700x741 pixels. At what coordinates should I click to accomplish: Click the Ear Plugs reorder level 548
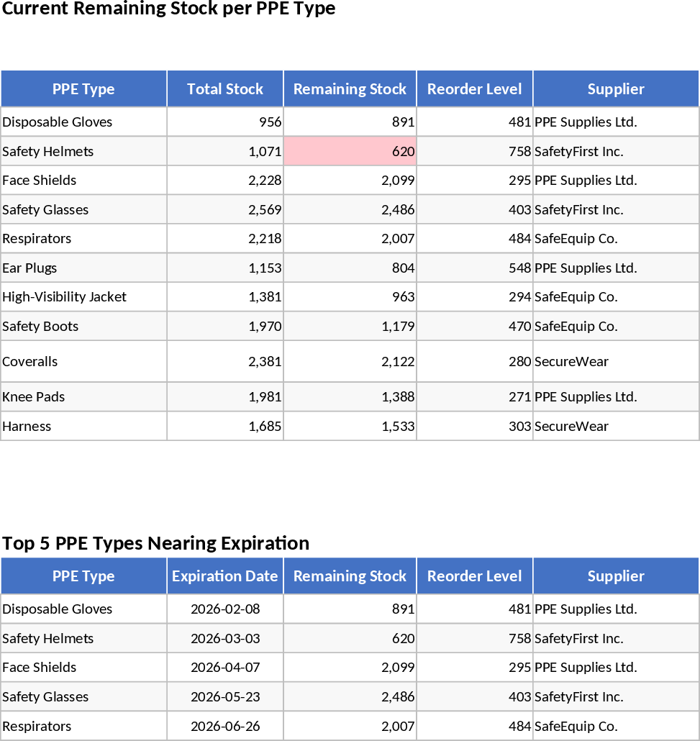pos(517,268)
